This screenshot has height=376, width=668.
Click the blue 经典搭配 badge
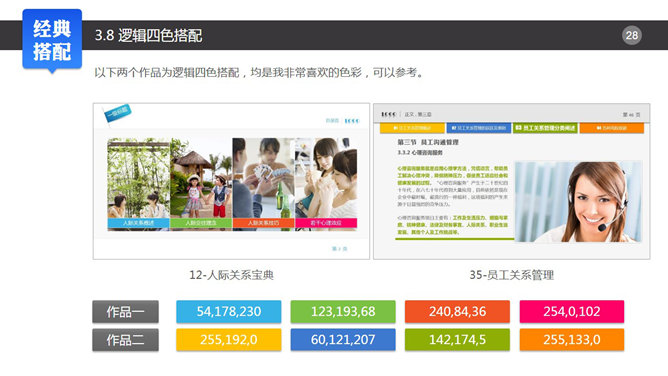[52, 39]
